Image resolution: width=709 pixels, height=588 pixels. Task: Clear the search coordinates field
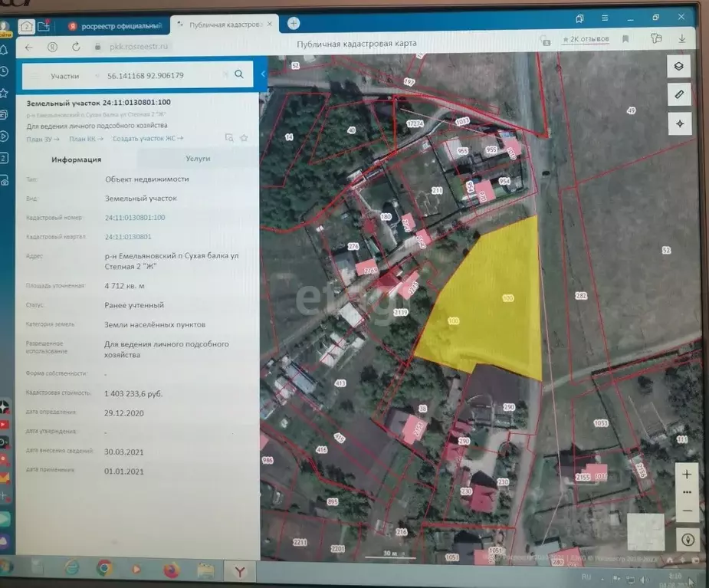pyautogui.click(x=225, y=75)
